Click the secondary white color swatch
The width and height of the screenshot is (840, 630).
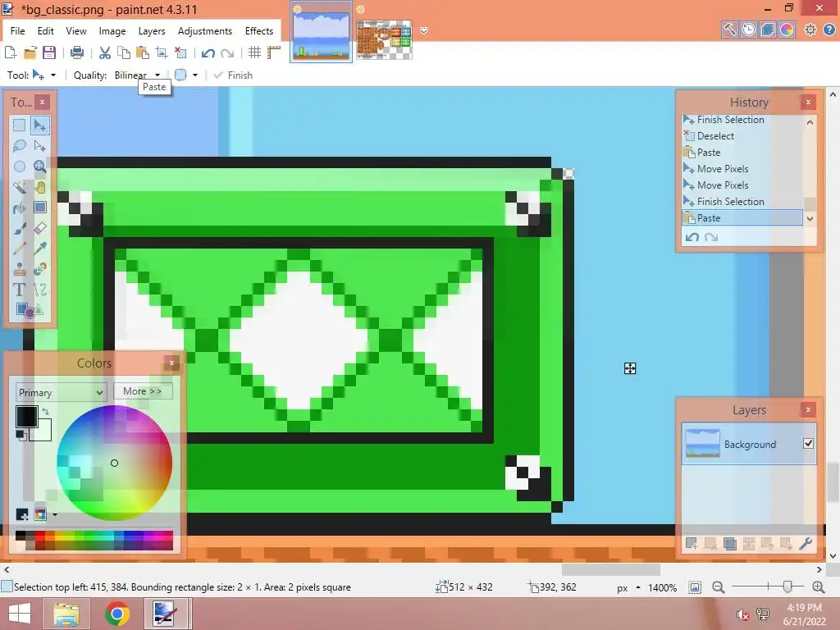point(44,433)
